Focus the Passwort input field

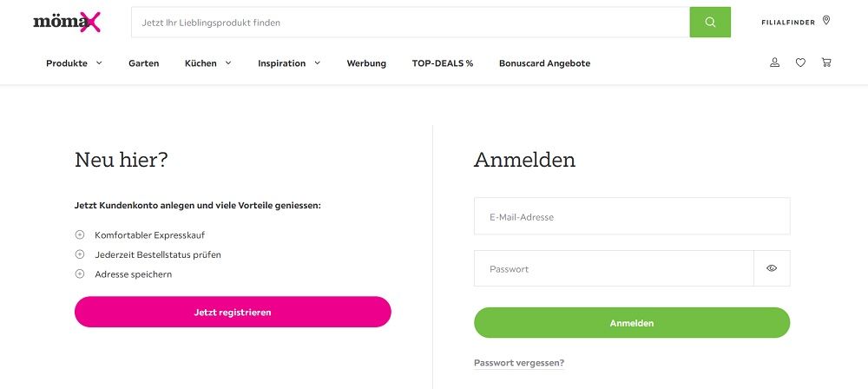click(614, 268)
